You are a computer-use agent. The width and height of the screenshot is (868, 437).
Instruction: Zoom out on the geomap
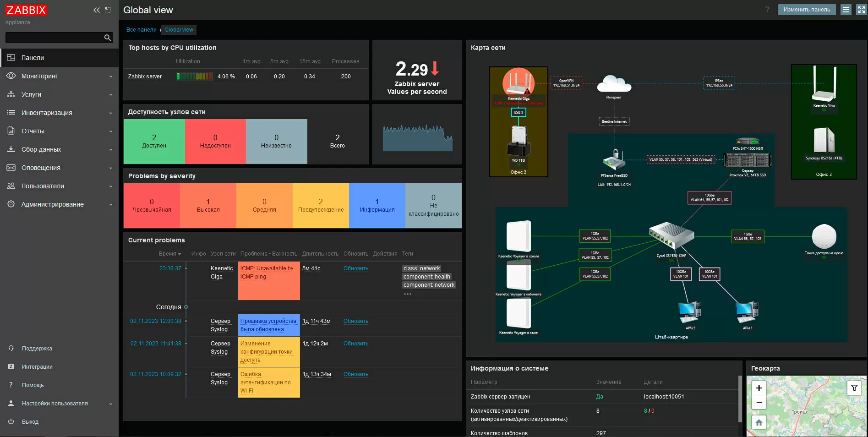tap(759, 402)
